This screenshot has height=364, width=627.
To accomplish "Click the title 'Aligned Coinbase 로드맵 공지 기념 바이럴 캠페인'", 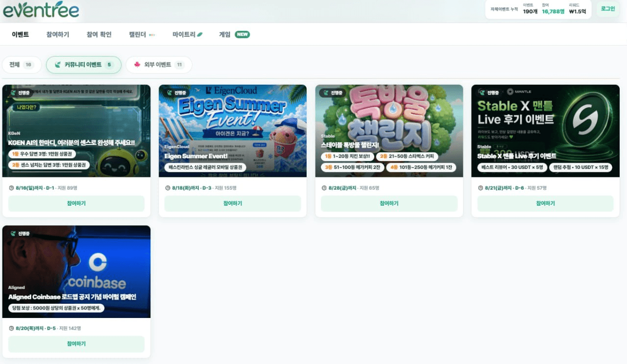I will pyautogui.click(x=72, y=297).
